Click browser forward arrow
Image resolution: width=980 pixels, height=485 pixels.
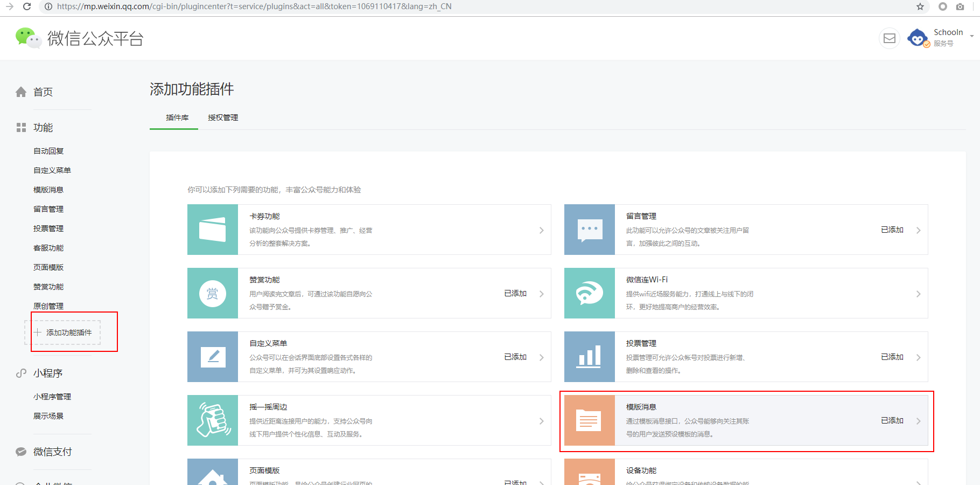pyautogui.click(x=9, y=6)
